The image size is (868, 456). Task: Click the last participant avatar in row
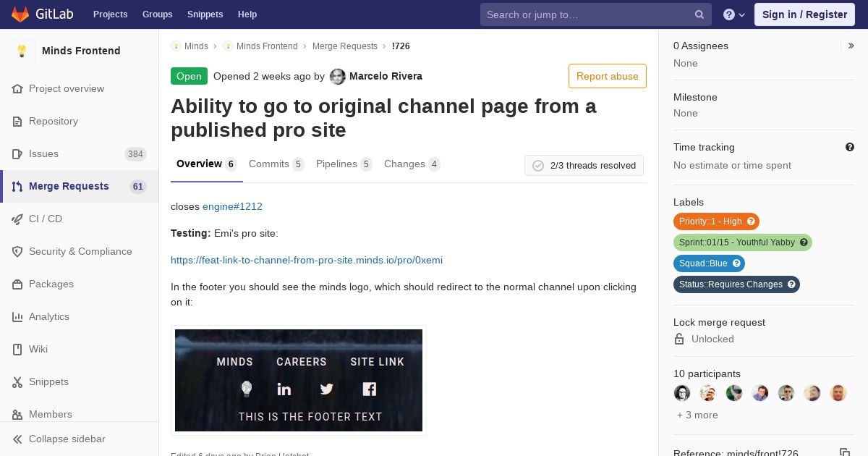coord(838,393)
